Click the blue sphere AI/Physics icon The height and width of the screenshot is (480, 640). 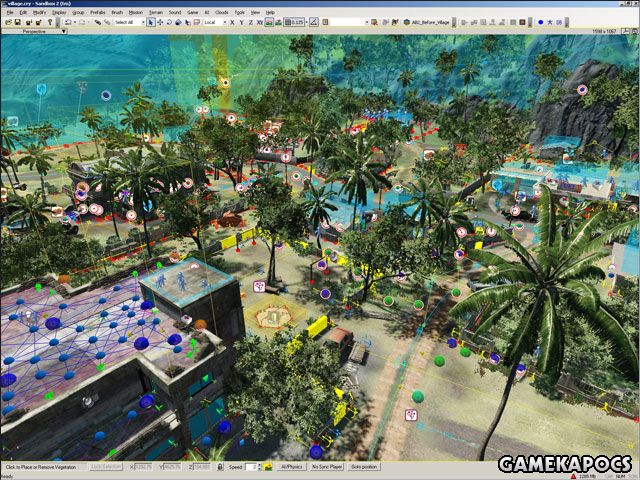tap(540, 22)
